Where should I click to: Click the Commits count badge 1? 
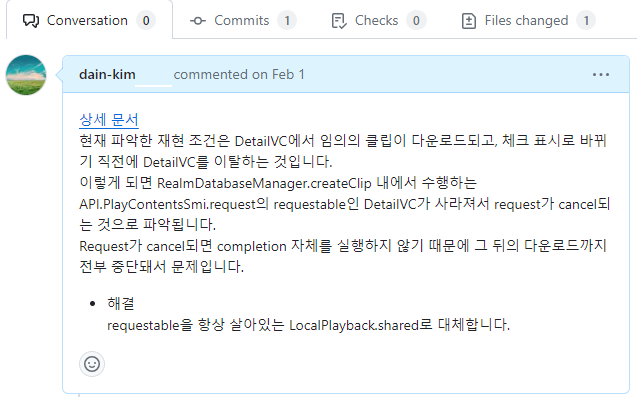287,21
